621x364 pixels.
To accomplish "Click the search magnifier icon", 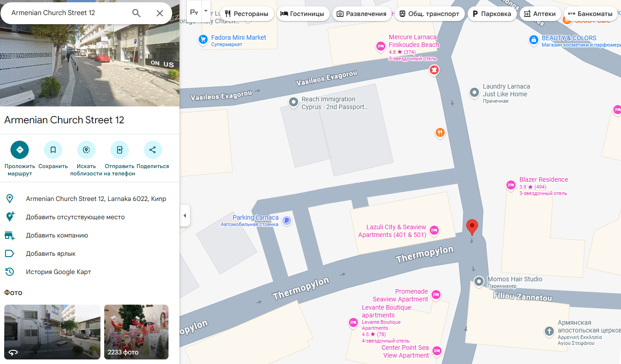I will (136, 13).
